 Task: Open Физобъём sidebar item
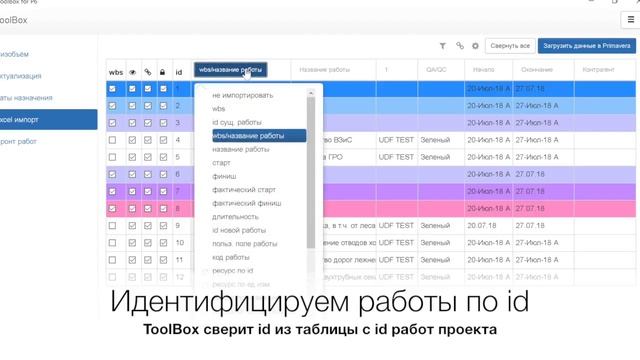pos(14,54)
